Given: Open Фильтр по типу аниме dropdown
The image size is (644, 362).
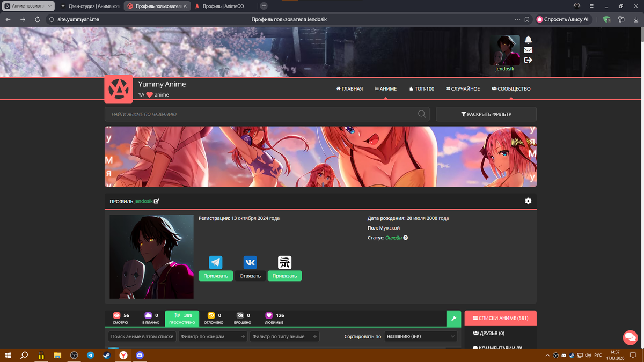Looking at the screenshot, I should click(284, 336).
